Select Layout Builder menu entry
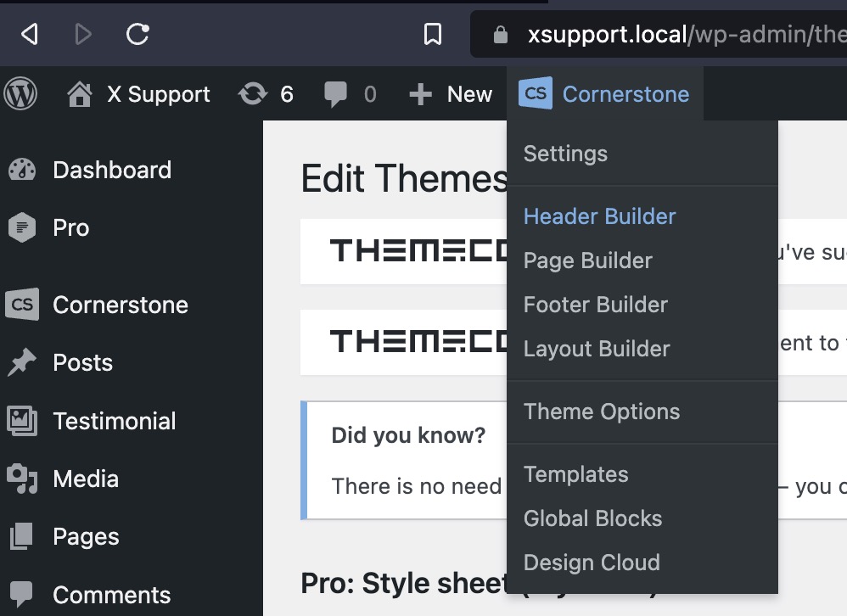The height and width of the screenshot is (616, 847). [596, 349]
